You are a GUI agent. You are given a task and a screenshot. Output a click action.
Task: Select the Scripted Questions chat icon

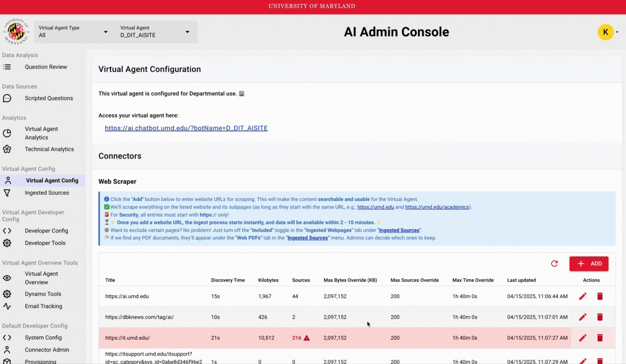click(x=7, y=98)
